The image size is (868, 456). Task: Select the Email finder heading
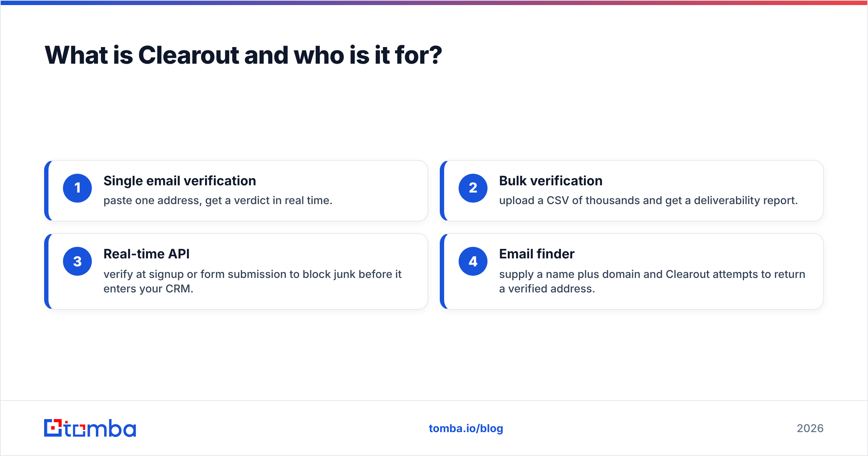tap(537, 254)
